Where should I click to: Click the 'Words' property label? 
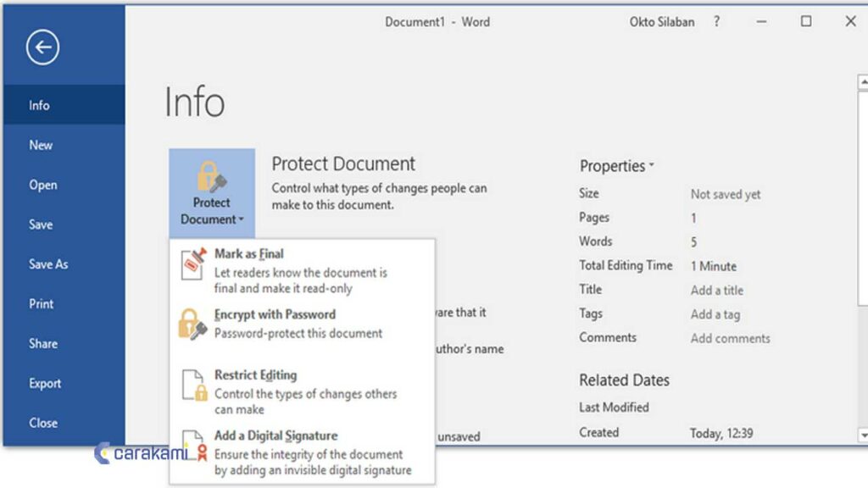click(596, 241)
